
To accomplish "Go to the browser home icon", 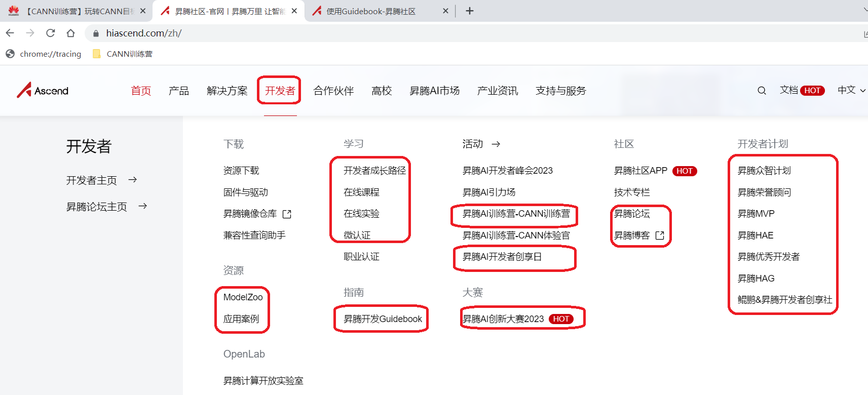I will (x=71, y=33).
